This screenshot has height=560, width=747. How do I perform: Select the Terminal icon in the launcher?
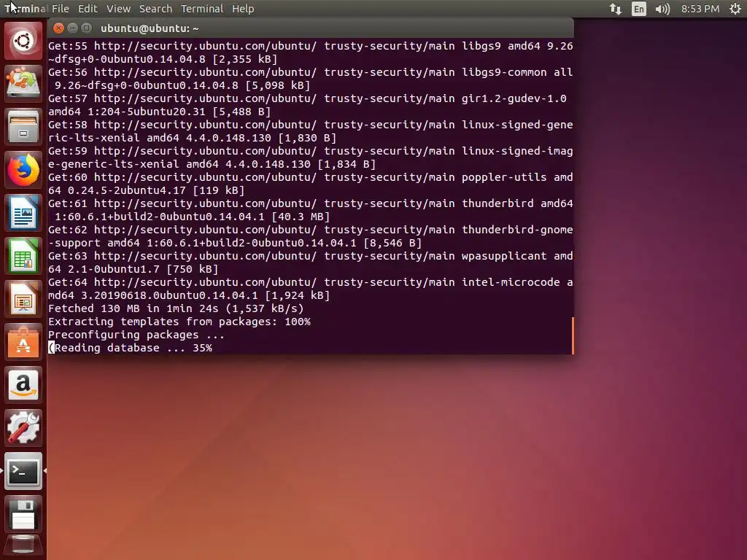click(23, 472)
